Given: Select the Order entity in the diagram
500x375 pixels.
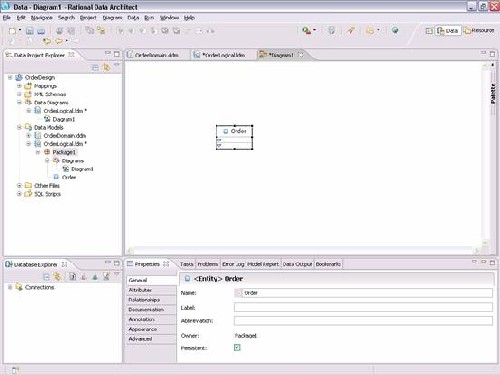Looking at the screenshot, I should 234,137.
